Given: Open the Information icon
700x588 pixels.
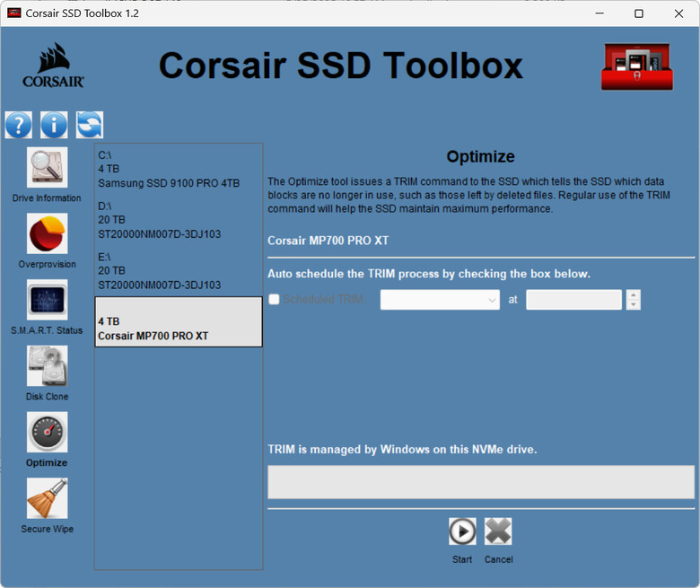Looking at the screenshot, I should coord(54,125).
